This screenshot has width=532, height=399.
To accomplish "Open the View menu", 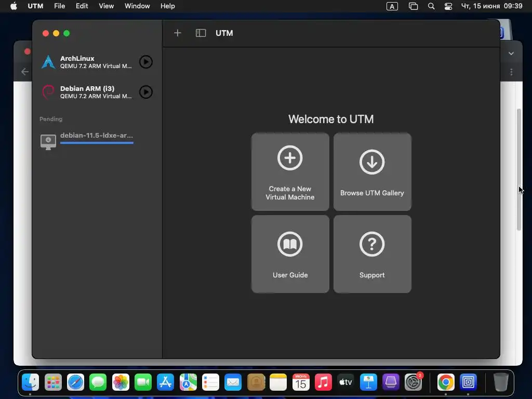I will (106, 6).
